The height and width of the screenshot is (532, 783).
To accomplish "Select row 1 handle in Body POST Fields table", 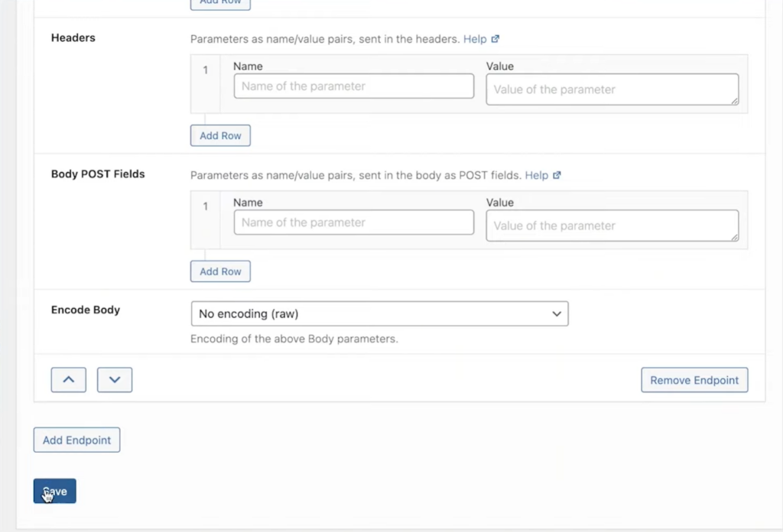I will coord(205,206).
